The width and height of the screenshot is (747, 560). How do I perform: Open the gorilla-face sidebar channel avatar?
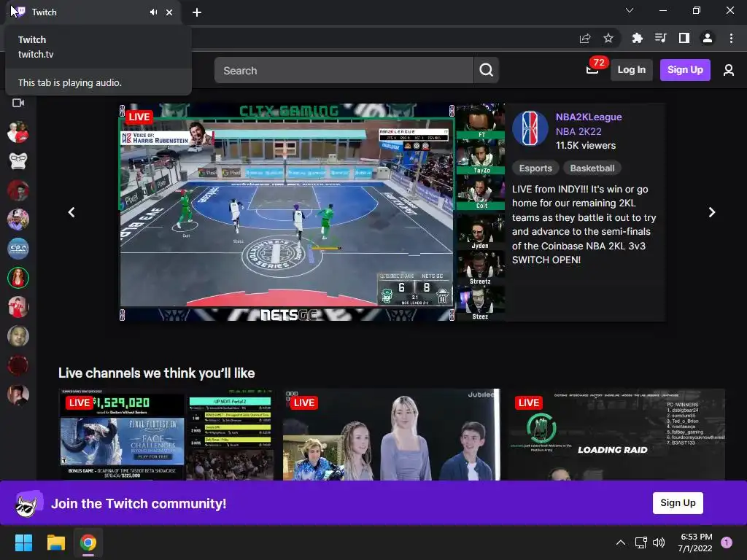[x=18, y=161]
